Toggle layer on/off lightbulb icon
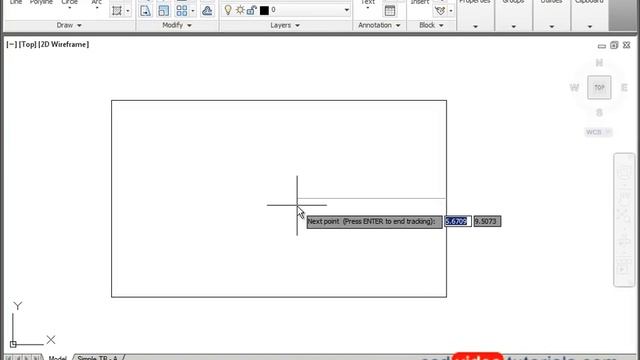Screen dimensions: 640x360 pos(228,10)
